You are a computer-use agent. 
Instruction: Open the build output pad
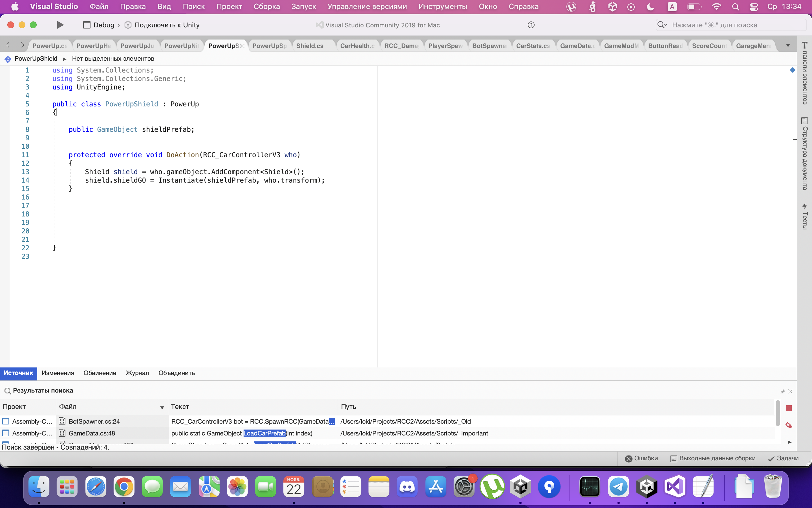tap(713, 458)
